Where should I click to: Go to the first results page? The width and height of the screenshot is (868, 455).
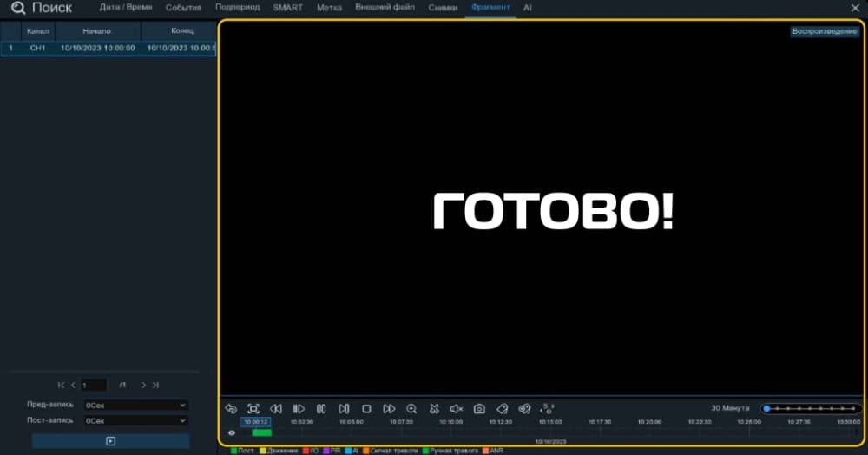coord(61,385)
